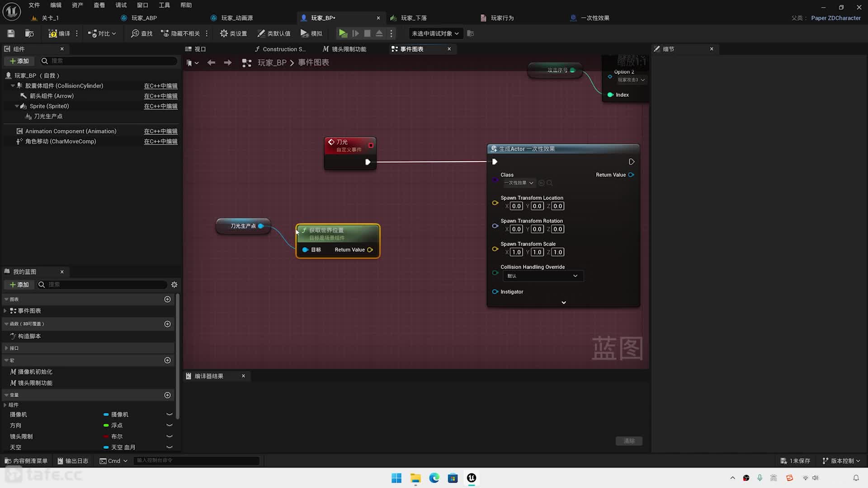Open 输出日志 output log

(x=73, y=461)
